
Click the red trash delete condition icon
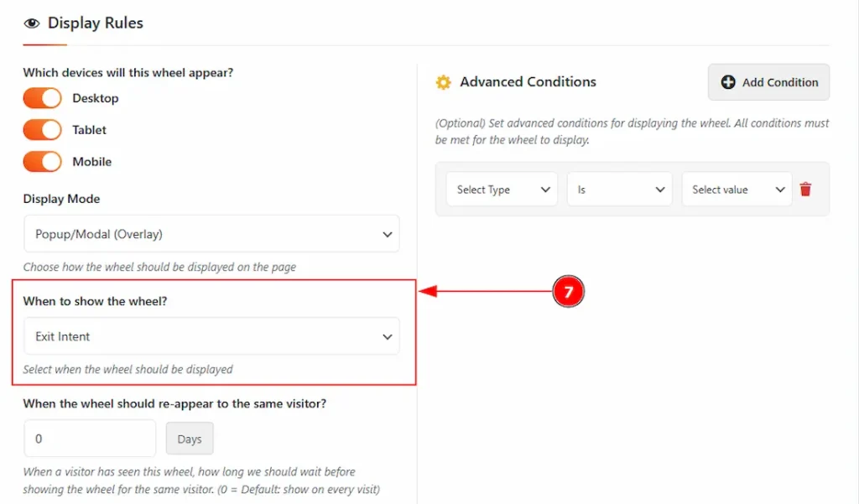click(x=805, y=190)
